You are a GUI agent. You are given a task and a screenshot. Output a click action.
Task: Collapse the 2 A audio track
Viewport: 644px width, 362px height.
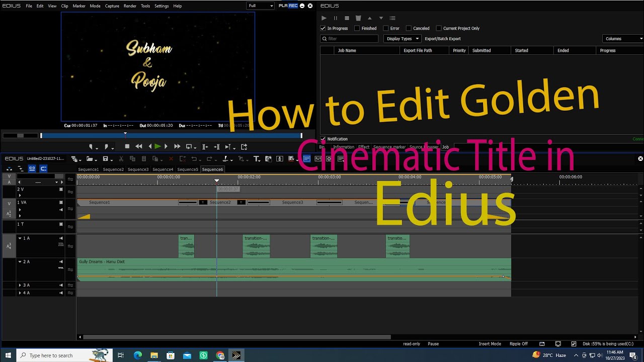20,262
